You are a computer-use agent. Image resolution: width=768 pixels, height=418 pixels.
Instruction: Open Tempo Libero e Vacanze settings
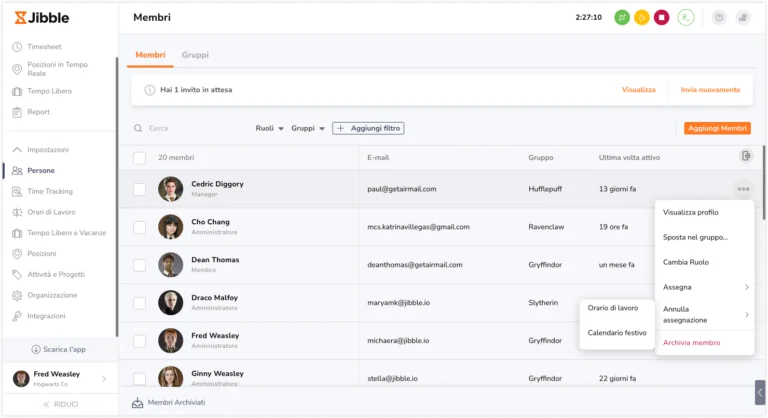coord(59,233)
